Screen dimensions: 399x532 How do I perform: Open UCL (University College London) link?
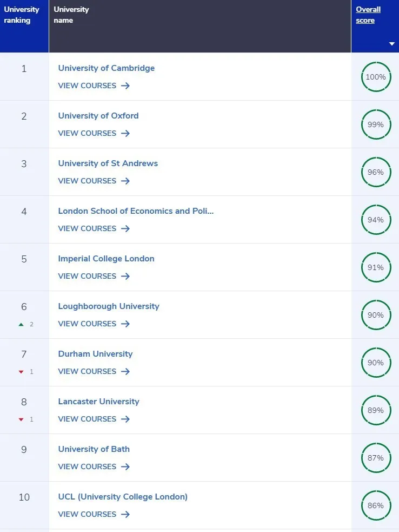tap(123, 497)
